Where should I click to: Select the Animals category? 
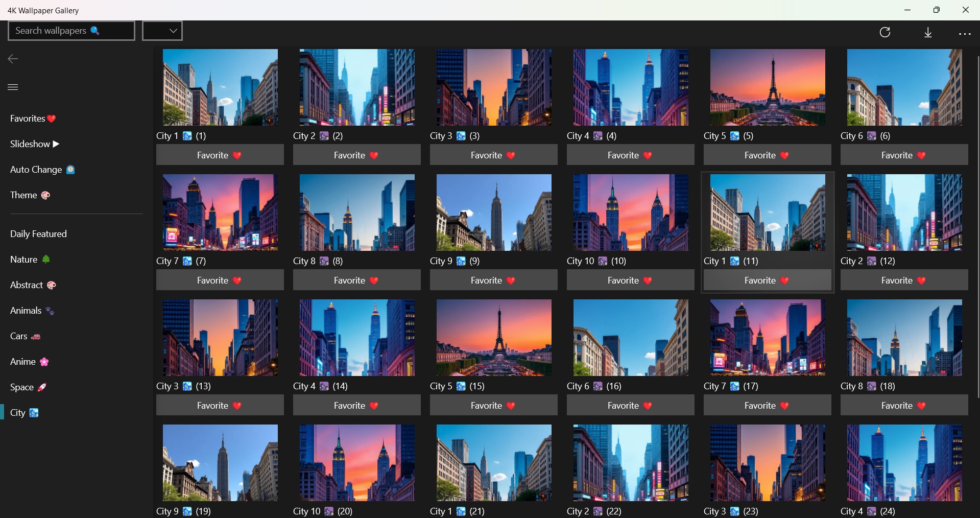(32, 311)
